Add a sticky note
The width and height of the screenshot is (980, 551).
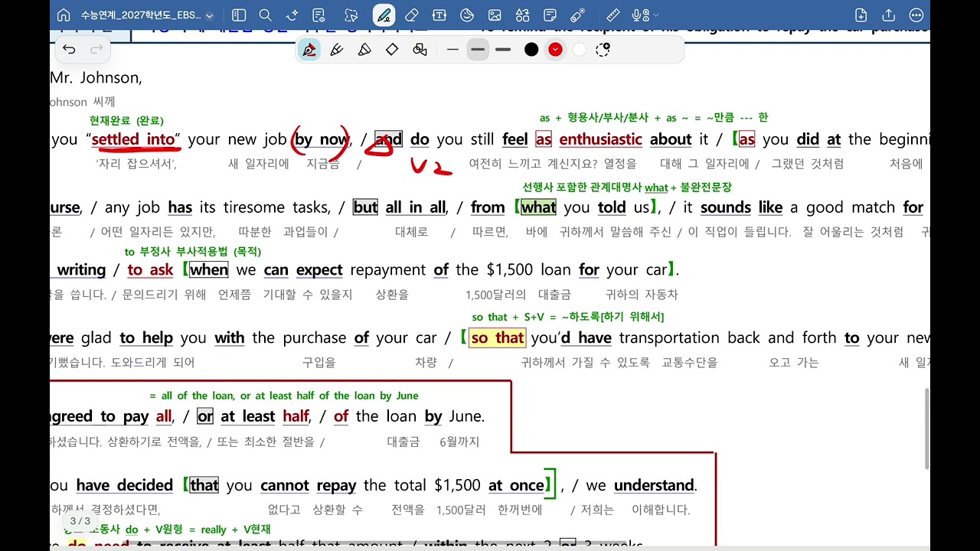550,15
